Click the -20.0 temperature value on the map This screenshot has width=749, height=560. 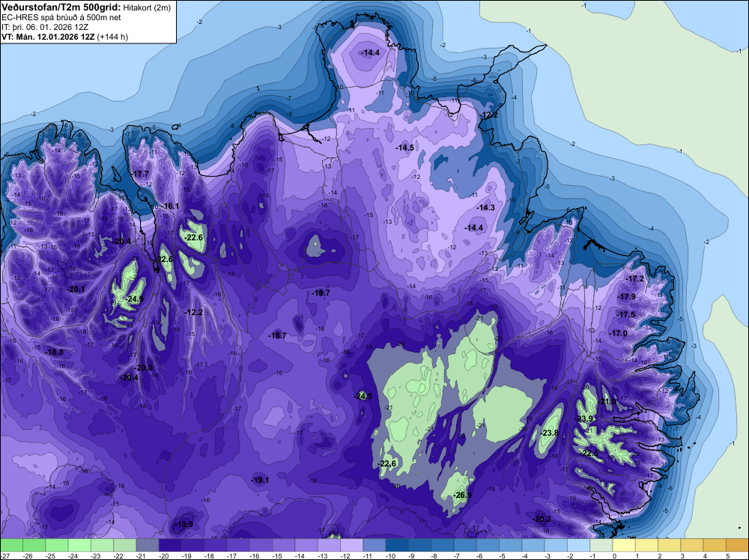pyautogui.click(x=144, y=368)
